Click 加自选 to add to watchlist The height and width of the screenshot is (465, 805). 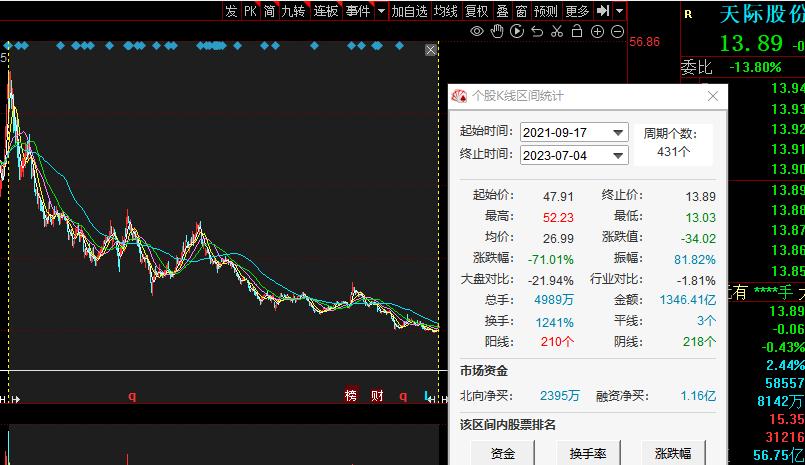click(x=409, y=11)
